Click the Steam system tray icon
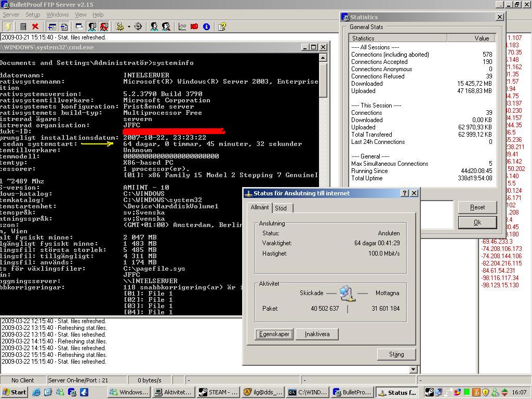532x399 pixels. [x=429, y=393]
